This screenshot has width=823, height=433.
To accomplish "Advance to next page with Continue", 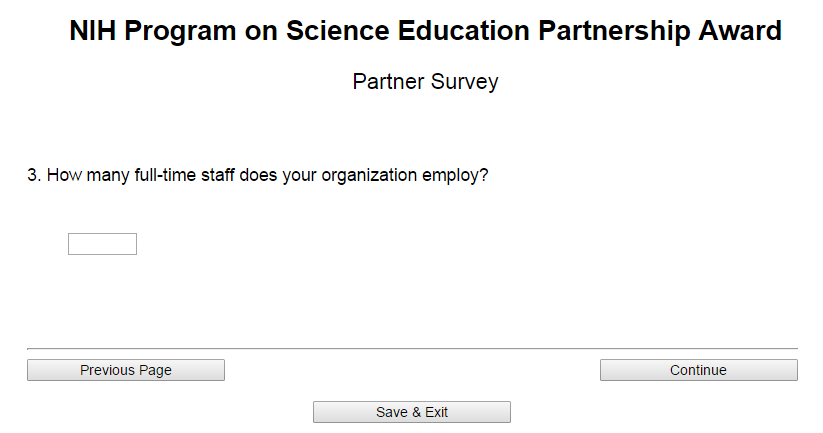I will click(698, 370).
